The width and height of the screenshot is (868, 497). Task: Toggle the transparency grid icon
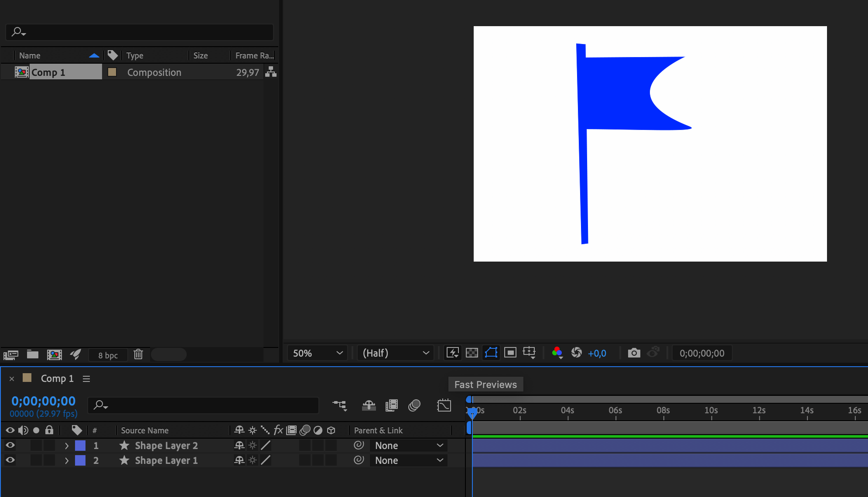click(x=472, y=353)
